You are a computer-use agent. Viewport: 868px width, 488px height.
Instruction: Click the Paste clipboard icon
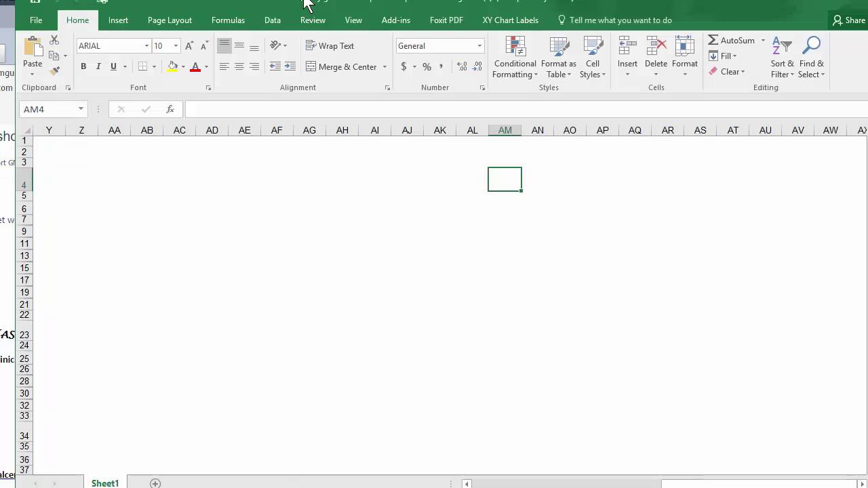[33, 47]
